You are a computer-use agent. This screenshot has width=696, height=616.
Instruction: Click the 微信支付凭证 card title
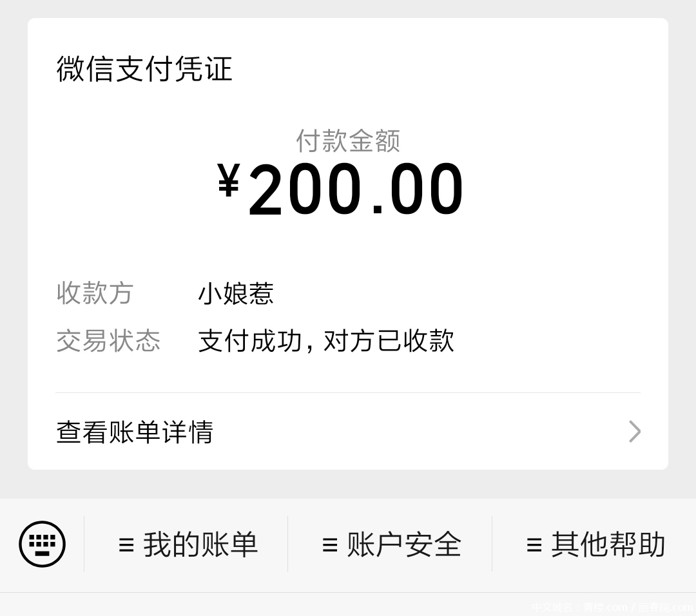point(144,69)
